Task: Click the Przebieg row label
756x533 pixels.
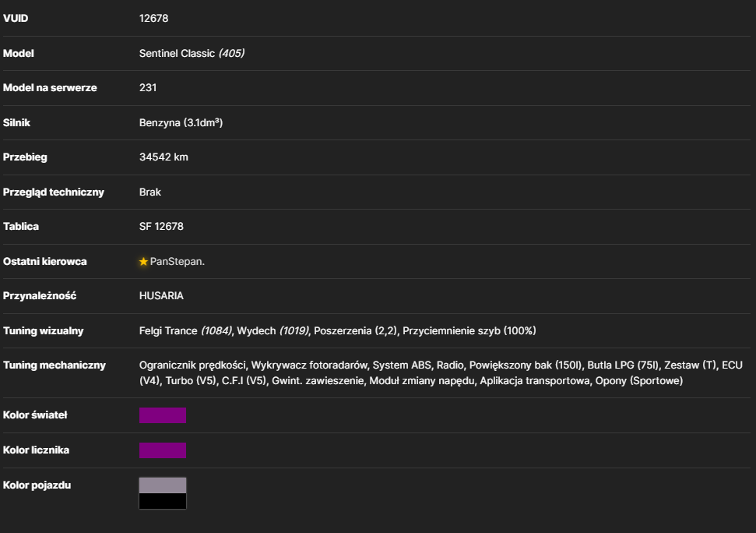Action: tap(25, 157)
